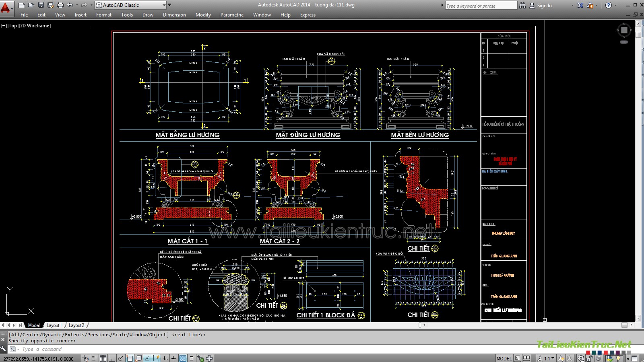
Task: Click the Open file folder icon
Action: pos(31,5)
